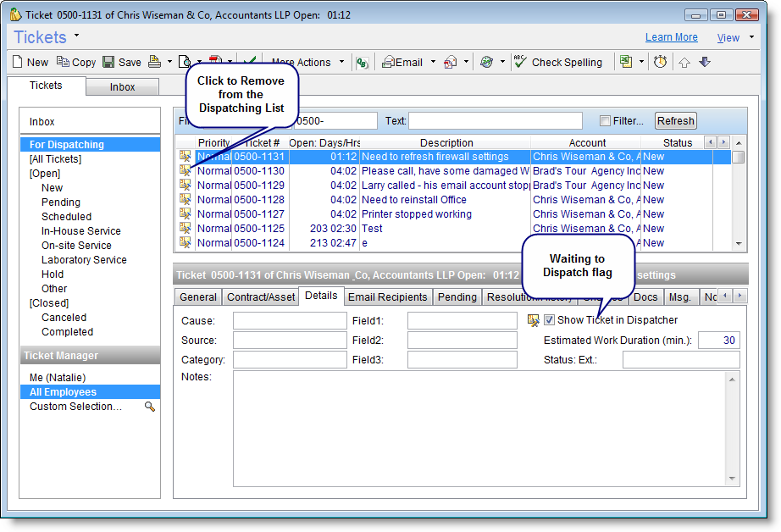Open the Email dropdown arrow
Image resolution: width=781 pixels, height=532 pixels.
[433, 62]
